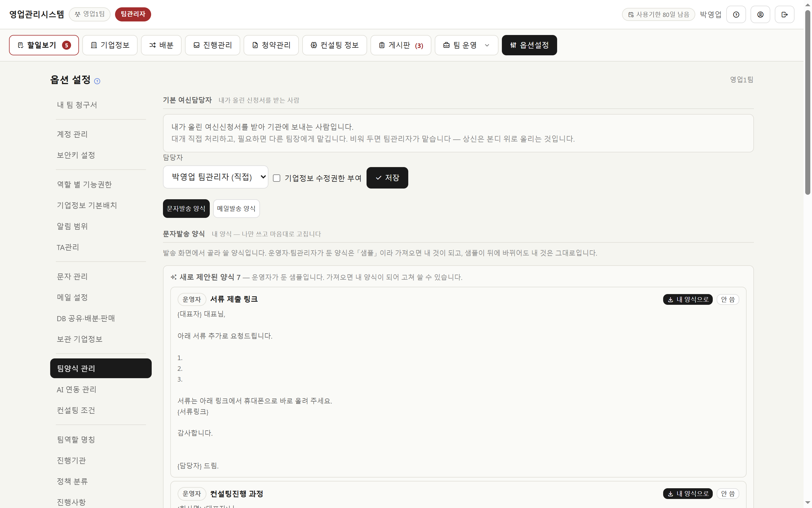Click the 팀관리자 role badge
The height and width of the screenshot is (508, 812).
(133, 14)
